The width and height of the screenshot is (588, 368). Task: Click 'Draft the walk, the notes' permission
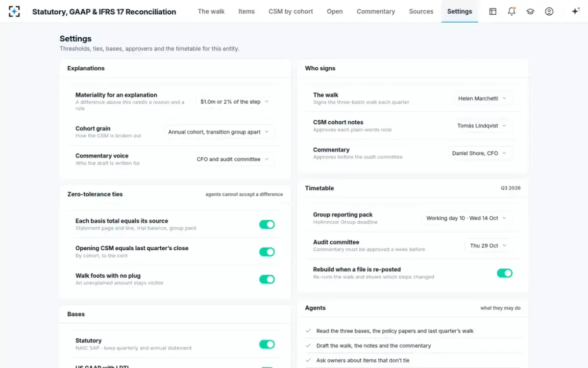[374, 346]
